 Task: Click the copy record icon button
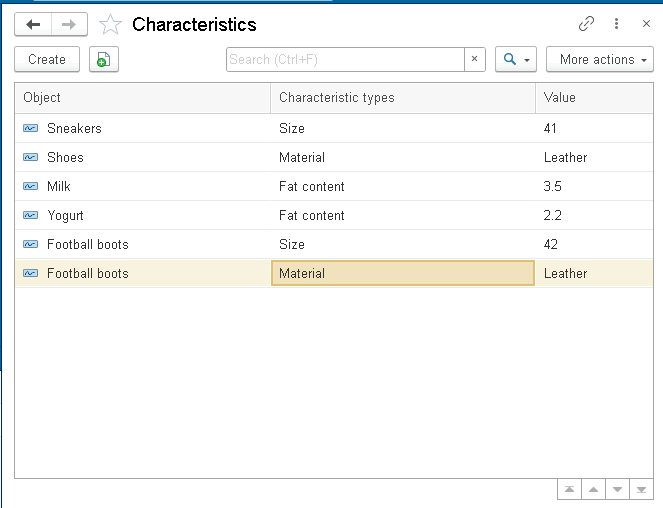[x=103, y=60]
